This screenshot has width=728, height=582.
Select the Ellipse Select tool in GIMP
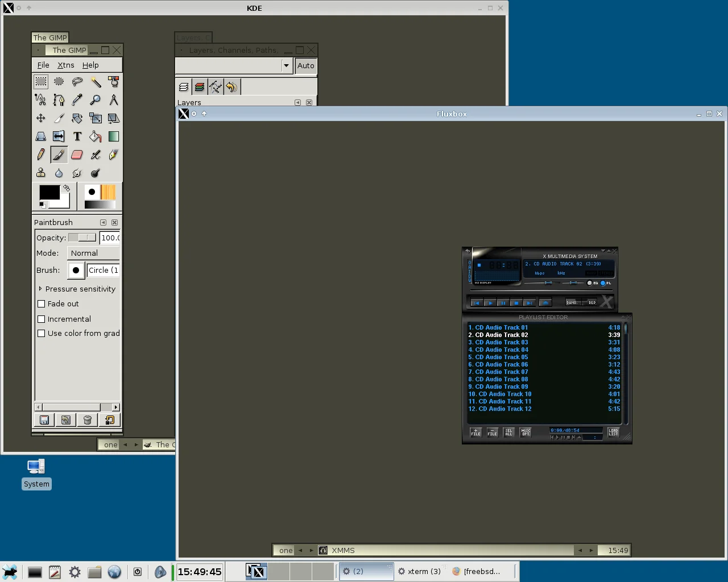(x=59, y=82)
